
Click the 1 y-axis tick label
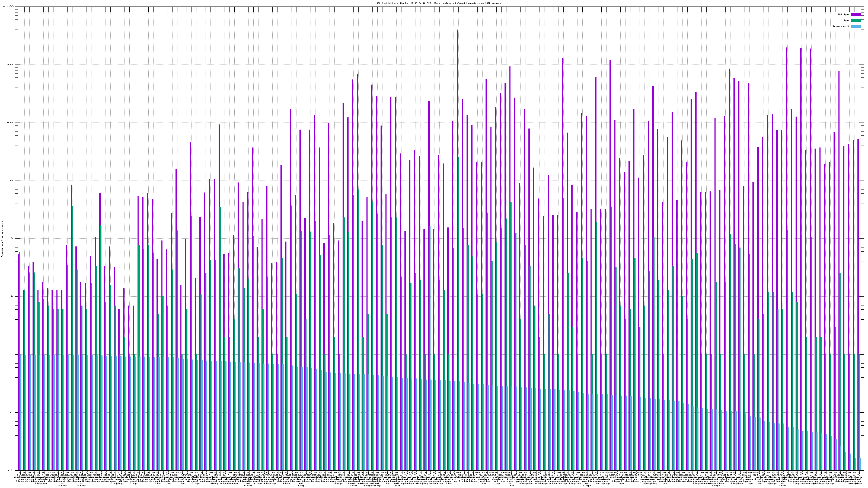click(13, 354)
